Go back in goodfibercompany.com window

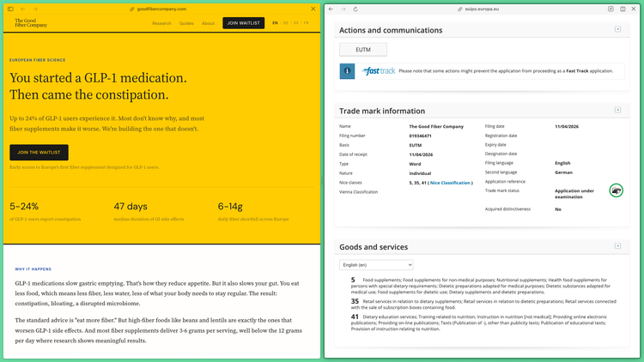(23, 9)
